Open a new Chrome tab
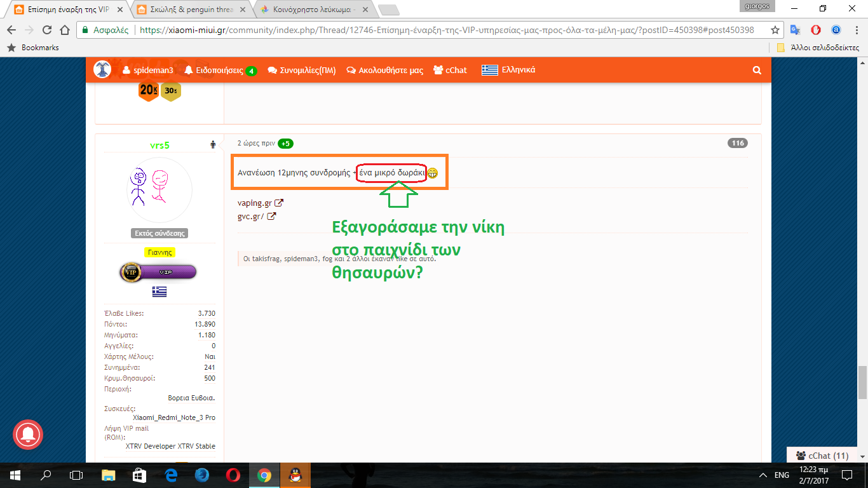Screen dimensions: 868x488 tap(389, 10)
